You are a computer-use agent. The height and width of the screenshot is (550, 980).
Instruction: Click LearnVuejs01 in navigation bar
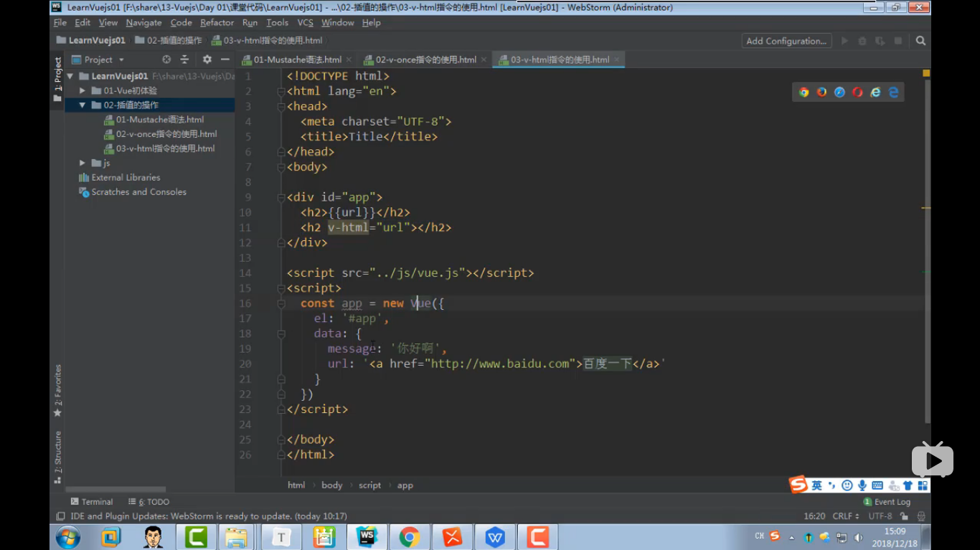[90, 41]
